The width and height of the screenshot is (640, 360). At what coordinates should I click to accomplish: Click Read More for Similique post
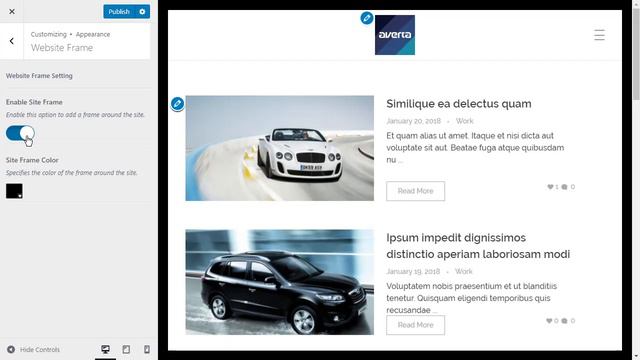[x=416, y=191]
